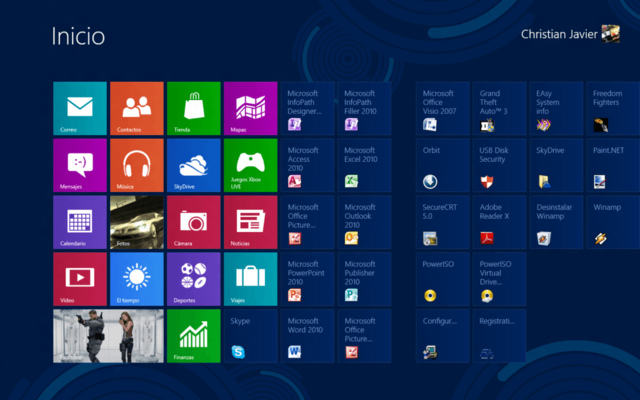
Task: Open the Mensajes messaging tile
Action: click(80, 165)
